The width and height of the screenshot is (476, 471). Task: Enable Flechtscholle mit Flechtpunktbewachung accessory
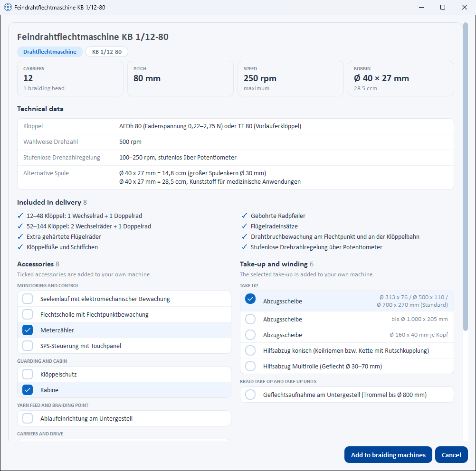(28, 314)
